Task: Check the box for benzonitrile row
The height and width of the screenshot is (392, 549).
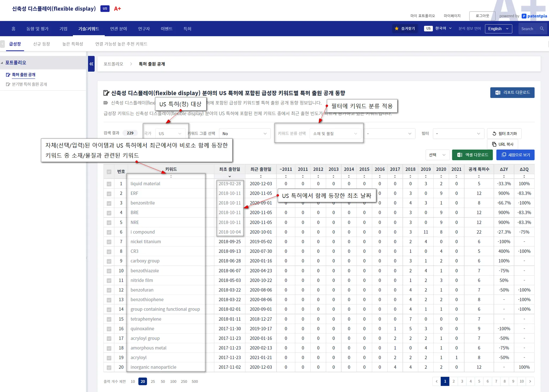Action: point(109,203)
